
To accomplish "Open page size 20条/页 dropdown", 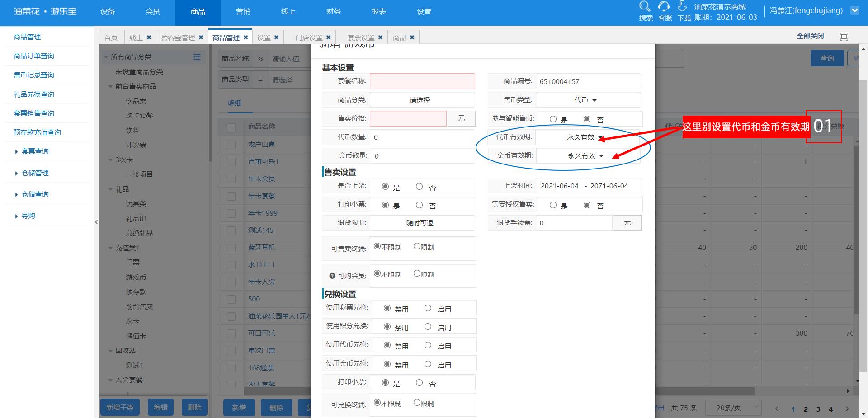I will tap(734, 408).
